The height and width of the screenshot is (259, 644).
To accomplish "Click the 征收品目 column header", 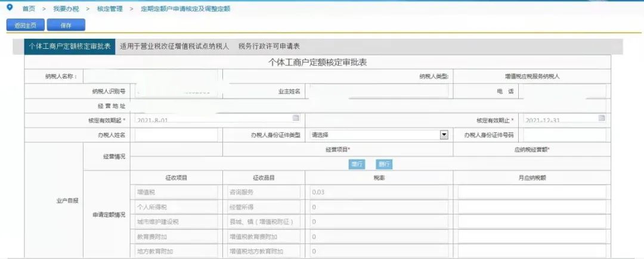I will coord(264,178).
